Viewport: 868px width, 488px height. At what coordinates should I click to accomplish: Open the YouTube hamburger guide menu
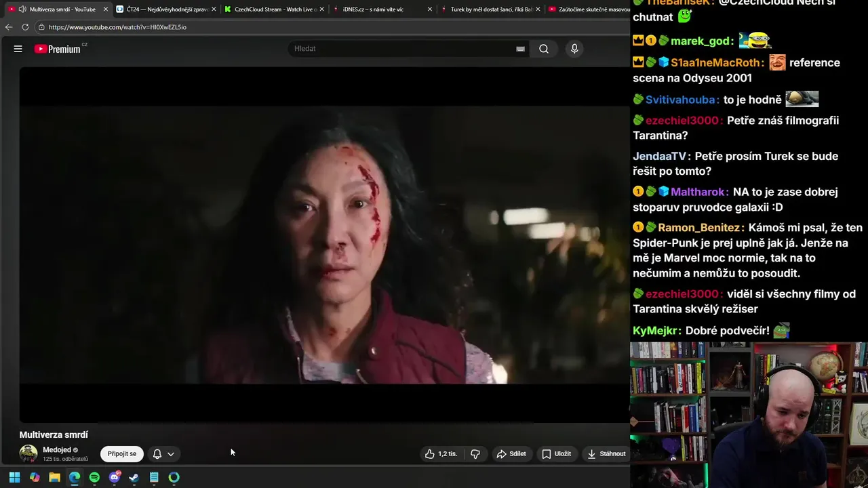(x=18, y=49)
